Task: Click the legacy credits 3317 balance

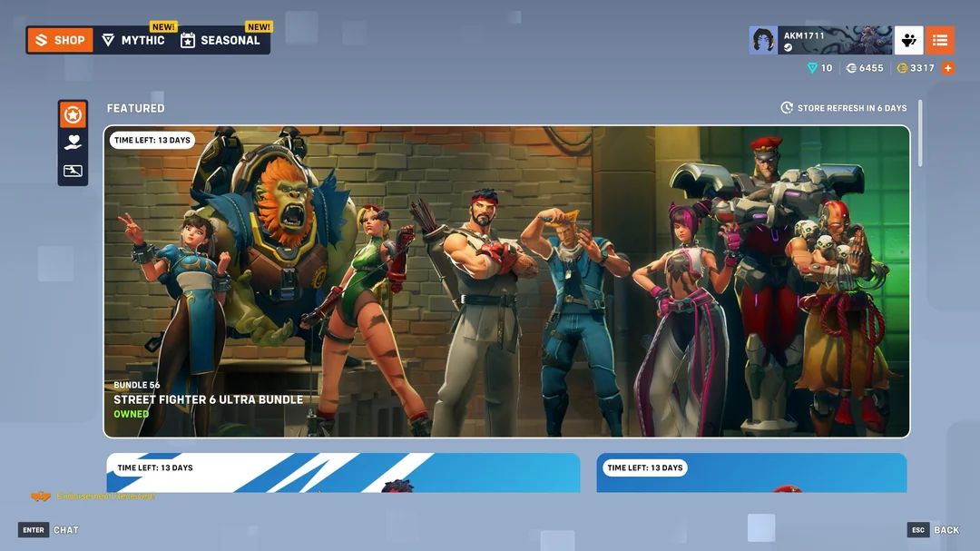Action: [913, 67]
